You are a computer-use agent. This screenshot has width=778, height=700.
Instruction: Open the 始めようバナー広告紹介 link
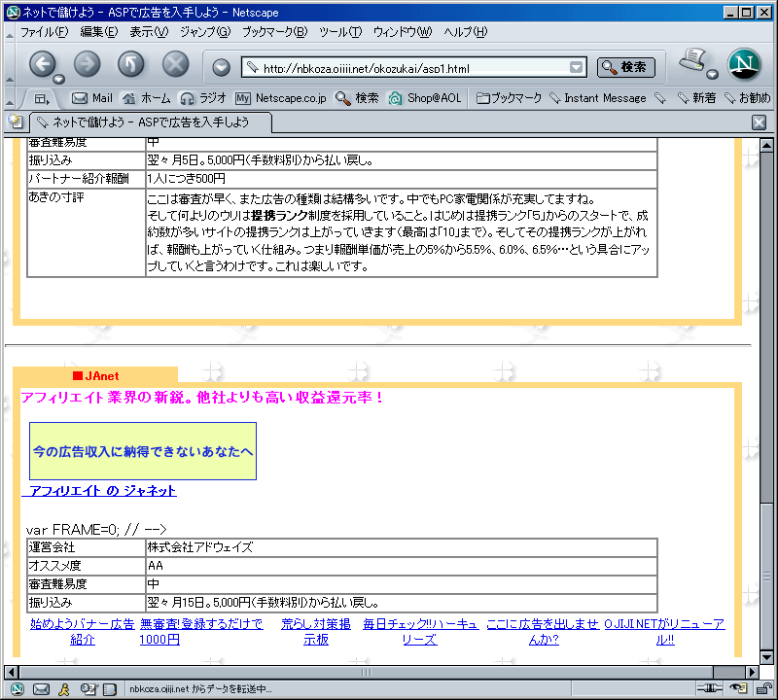pyautogui.click(x=83, y=632)
